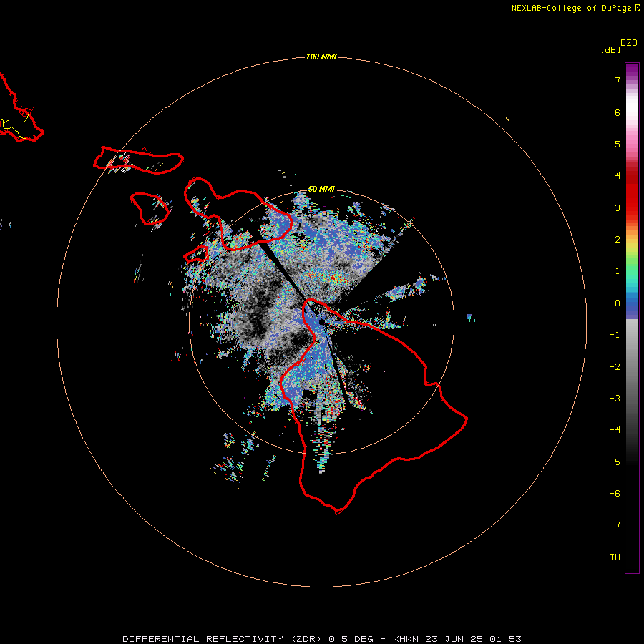Click the 0 value on colorbar
644x644 pixels.
(618, 303)
